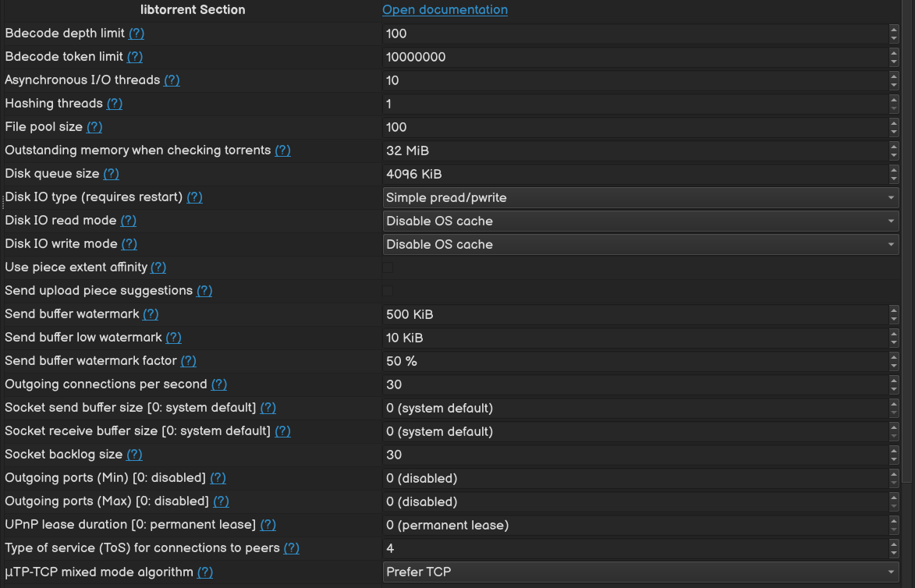Click the Hashing threads value field
The width and height of the screenshot is (915, 588).
[x=636, y=104]
